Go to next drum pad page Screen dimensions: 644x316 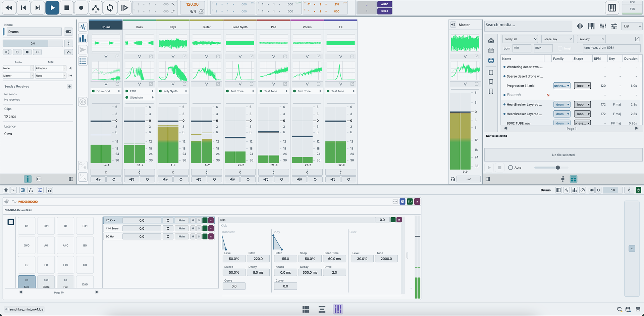[97, 292]
